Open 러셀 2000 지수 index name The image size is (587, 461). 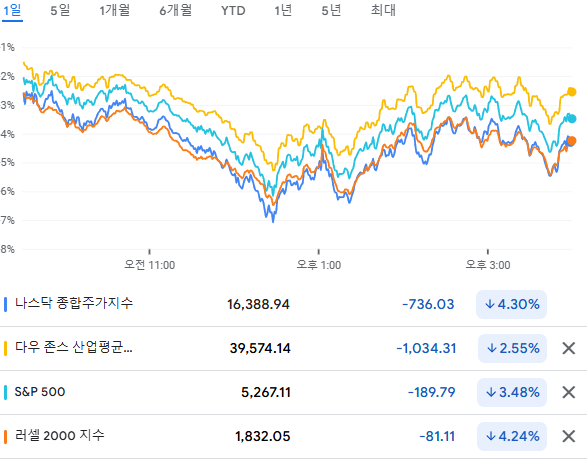click(x=60, y=436)
